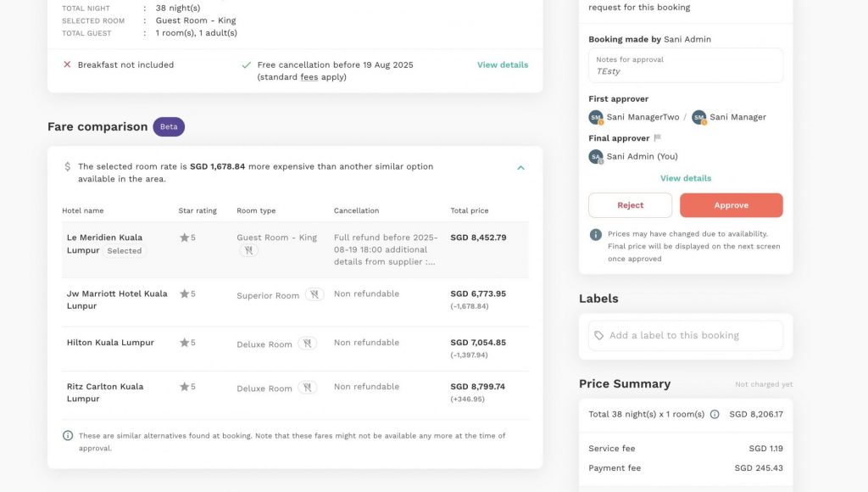
Task: Select the Le Meridien Kuala Lumpur hotel name
Action: (104, 243)
